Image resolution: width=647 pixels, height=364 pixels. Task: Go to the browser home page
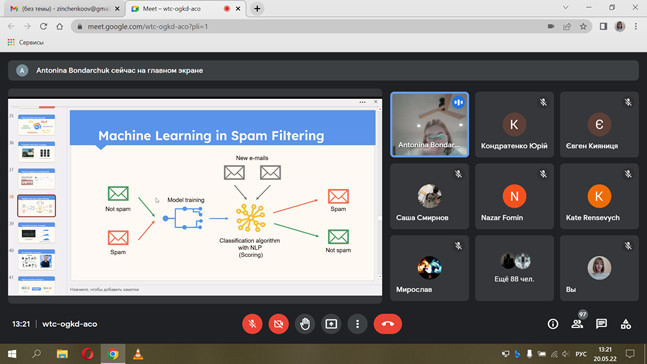(60, 26)
